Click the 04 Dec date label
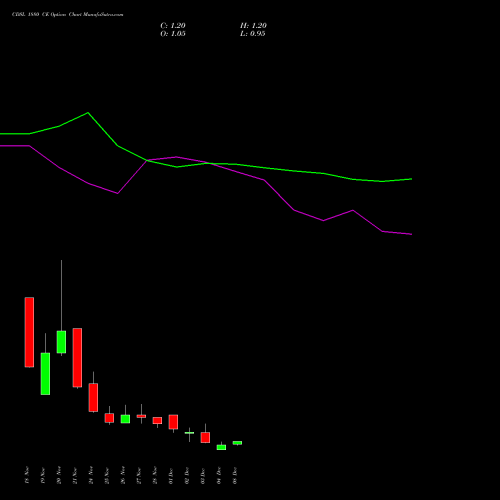The width and height of the screenshot is (500, 500). 219,475
